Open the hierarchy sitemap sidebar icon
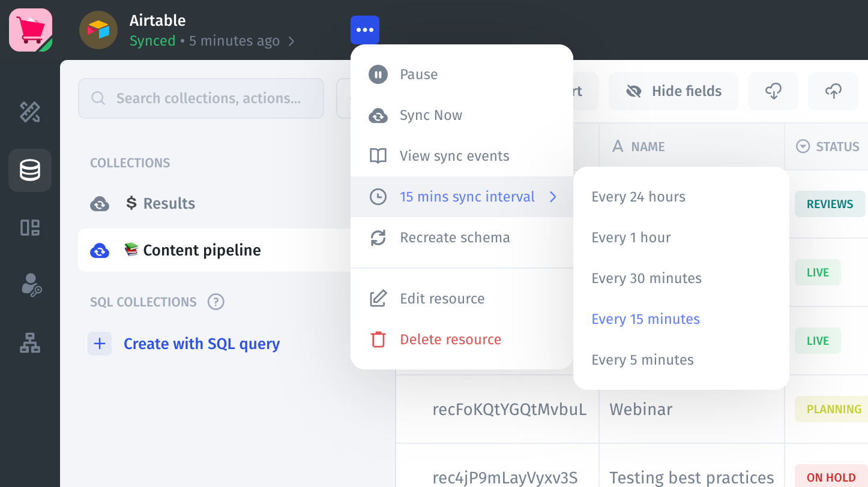This screenshot has width=868, height=487. (x=30, y=343)
